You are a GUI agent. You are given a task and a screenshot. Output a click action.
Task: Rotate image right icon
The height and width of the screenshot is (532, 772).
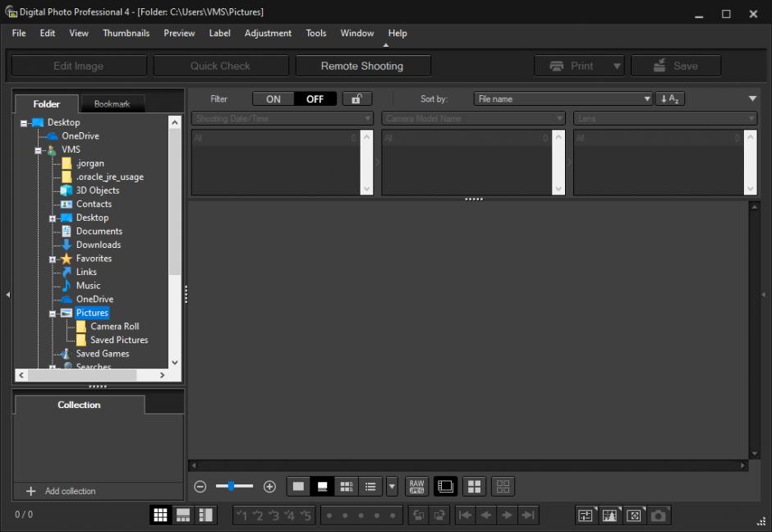tap(439, 516)
